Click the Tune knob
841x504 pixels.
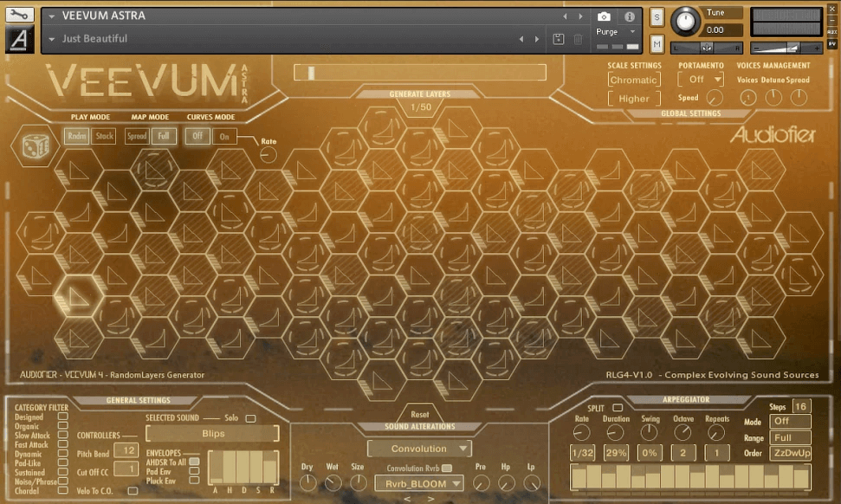685,21
